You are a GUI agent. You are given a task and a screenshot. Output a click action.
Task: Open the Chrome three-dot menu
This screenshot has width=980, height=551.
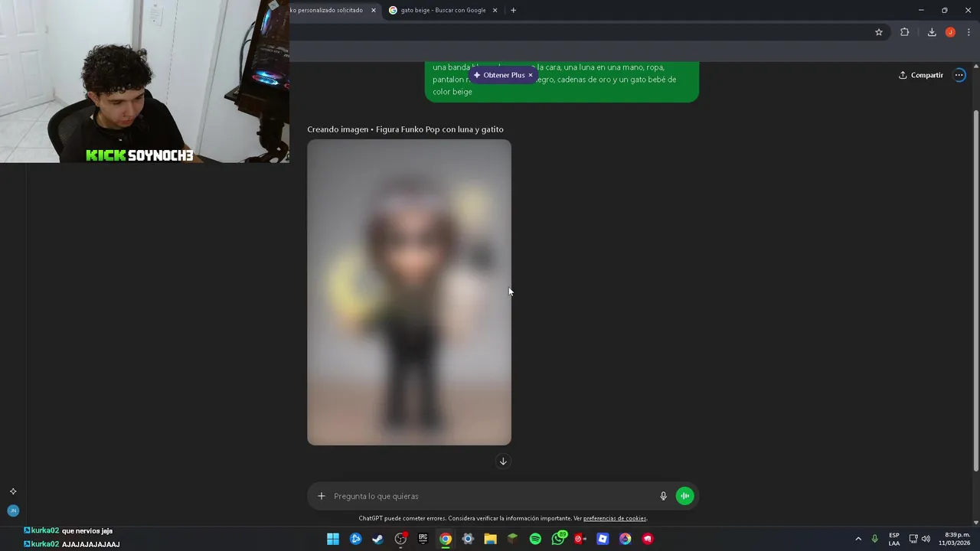point(969,32)
